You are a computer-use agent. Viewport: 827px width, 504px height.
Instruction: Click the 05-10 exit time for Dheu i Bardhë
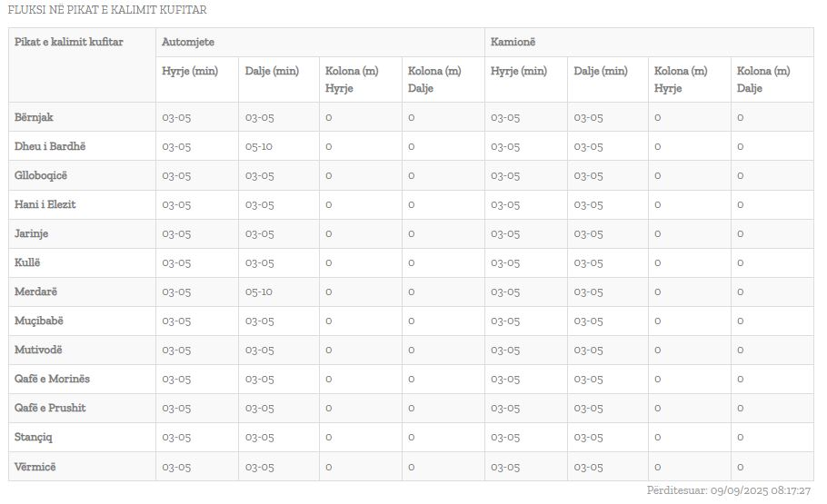pos(259,146)
